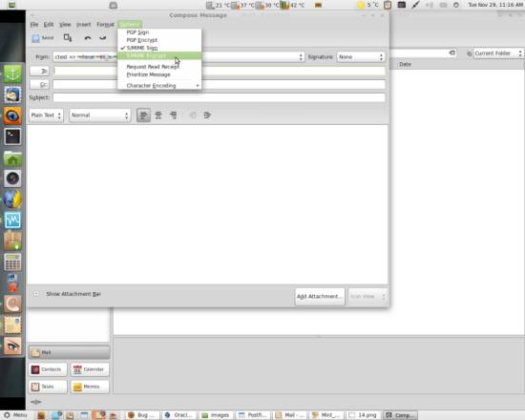This screenshot has height=420, width=525.
Task: Click the increase indent icon
Action: pyautogui.click(x=207, y=115)
